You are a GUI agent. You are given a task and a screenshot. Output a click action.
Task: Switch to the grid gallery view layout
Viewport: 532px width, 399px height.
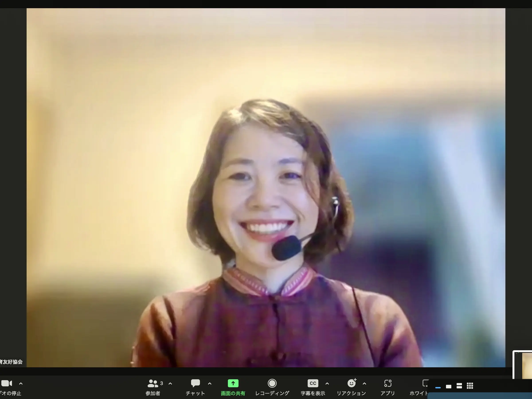(x=470, y=386)
